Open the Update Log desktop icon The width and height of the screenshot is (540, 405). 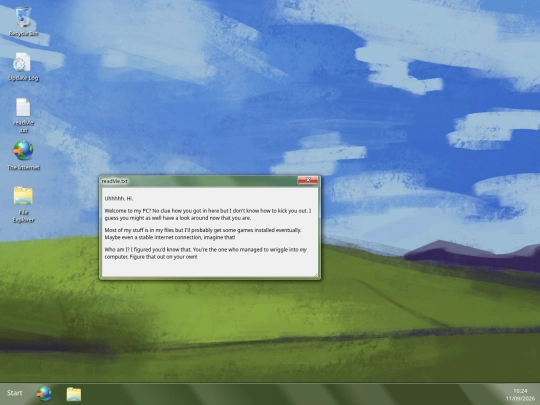point(23,67)
